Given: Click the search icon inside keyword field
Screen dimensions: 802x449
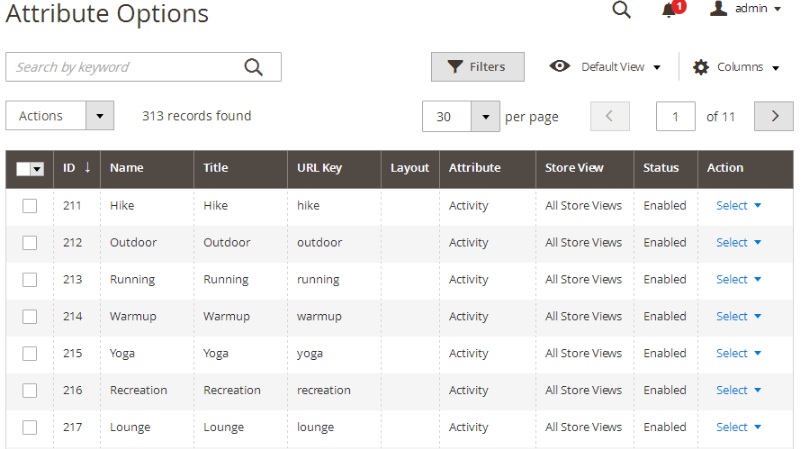Looking at the screenshot, I should point(253,67).
